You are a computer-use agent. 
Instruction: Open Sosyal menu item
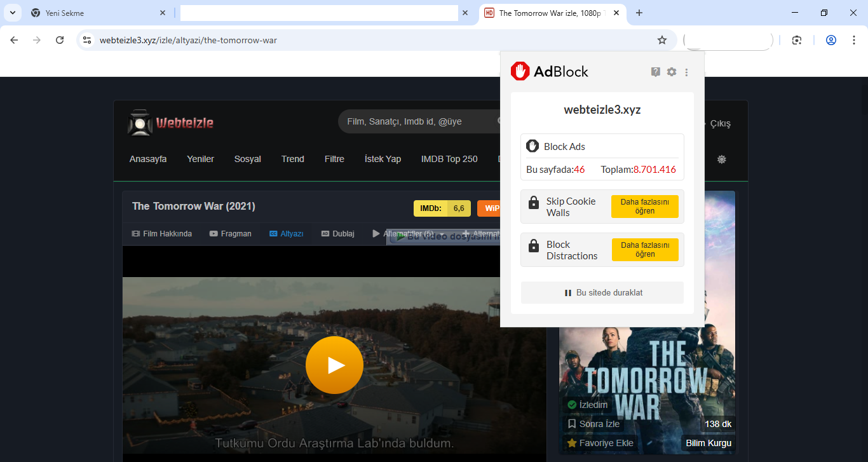coord(248,159)
